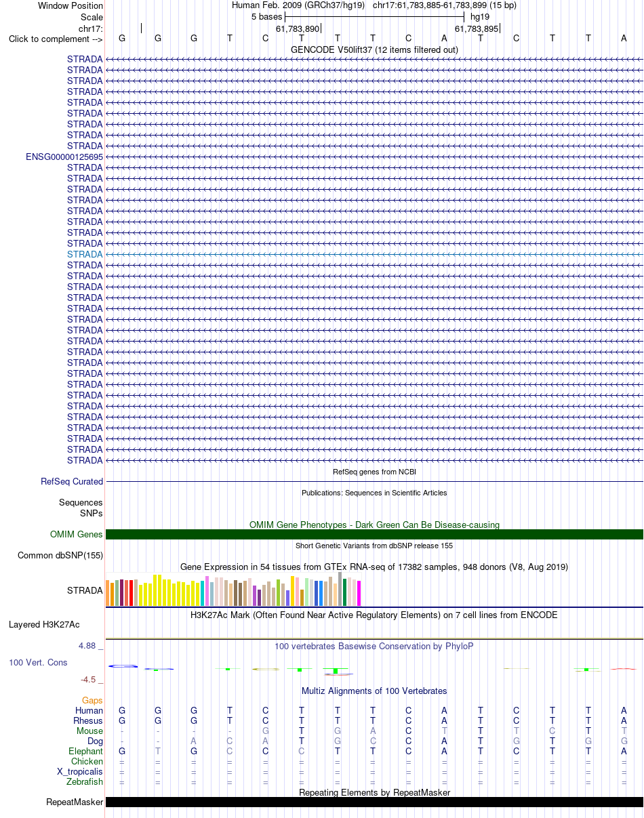Viewport: 644px width, 818px height.
Task: Select the X_tropicalis alignment row label
Action: 80,772
